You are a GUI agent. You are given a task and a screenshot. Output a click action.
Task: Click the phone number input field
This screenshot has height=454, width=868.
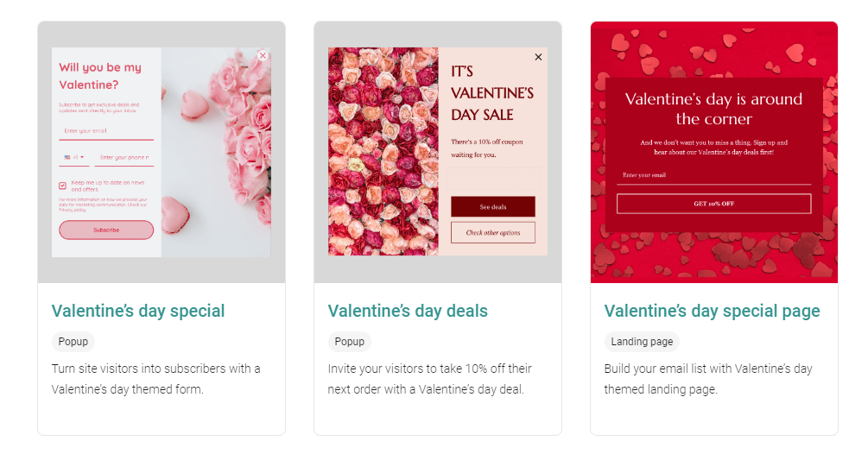coord(124,158)
